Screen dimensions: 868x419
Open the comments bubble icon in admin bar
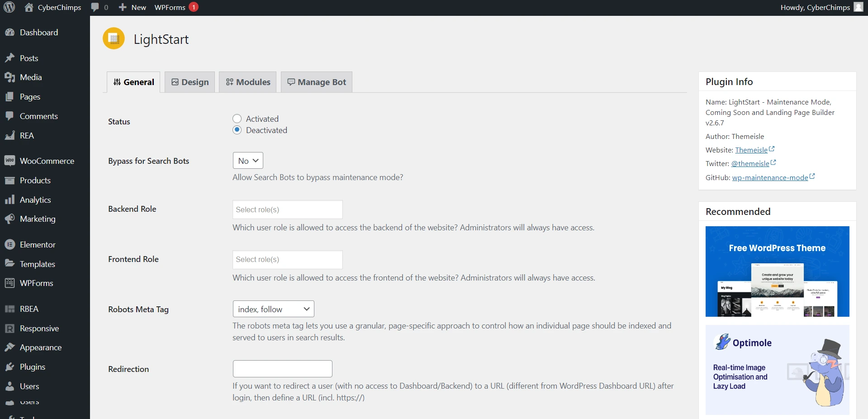point(95,7)
